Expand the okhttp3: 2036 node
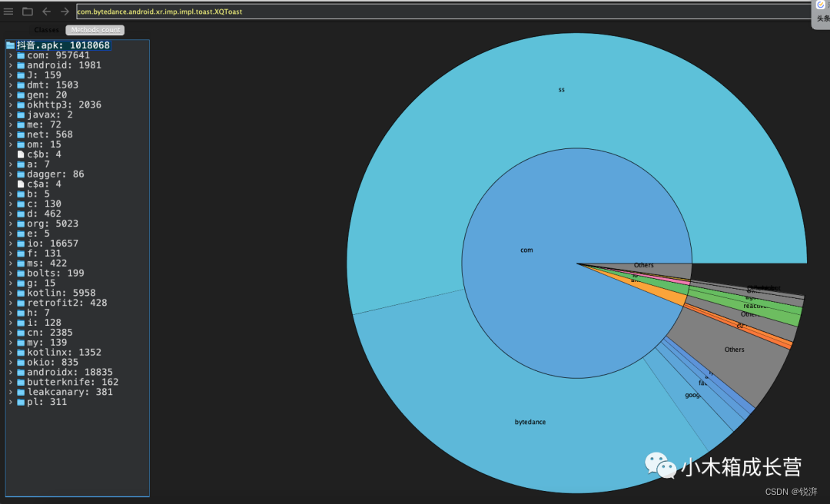The height and width of the screenshot is (504, 830). point(10,104)
